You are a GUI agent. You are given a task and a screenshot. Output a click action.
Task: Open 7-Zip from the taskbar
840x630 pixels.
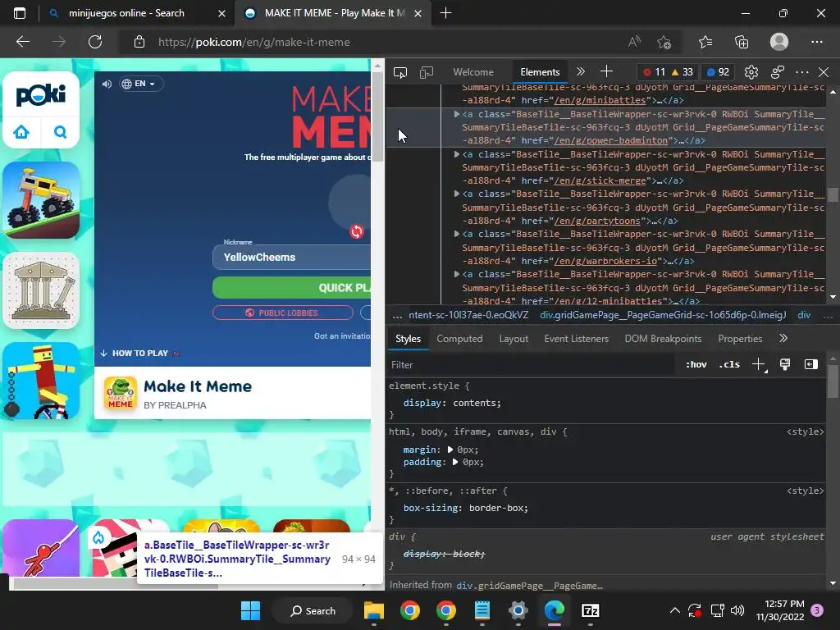(x=591, y=610)
